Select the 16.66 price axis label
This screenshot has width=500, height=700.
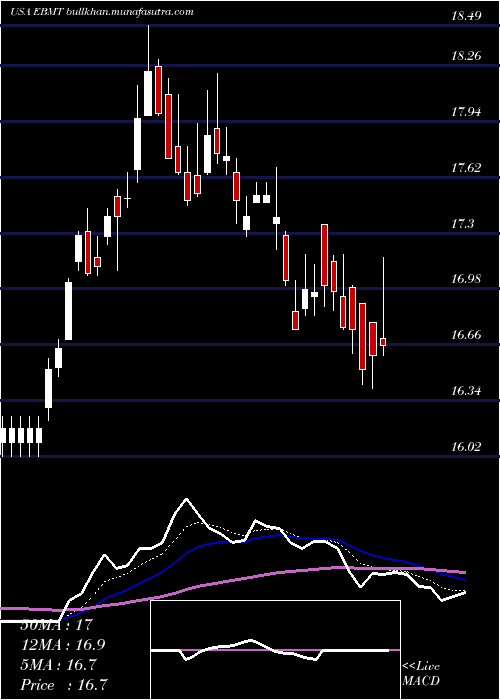tap(466, 335)
